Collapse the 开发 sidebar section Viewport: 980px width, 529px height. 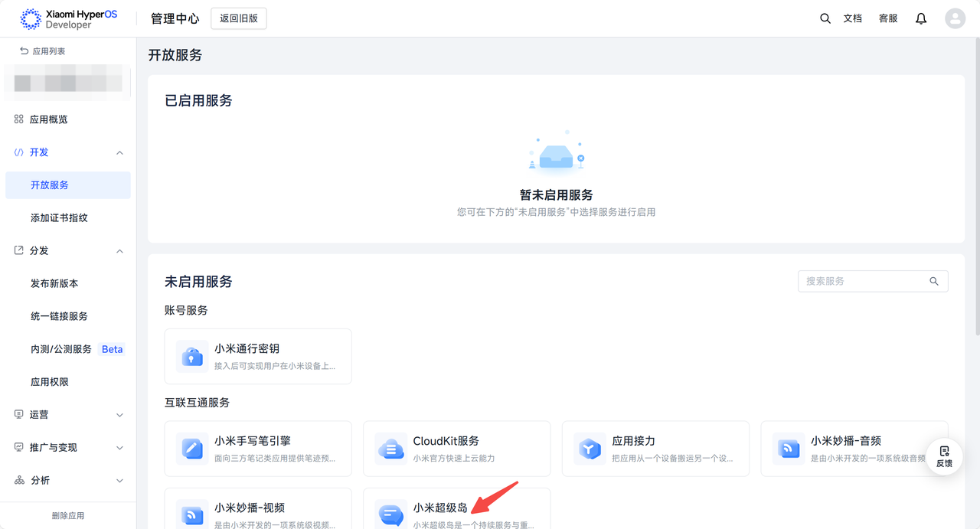[119, 152]
